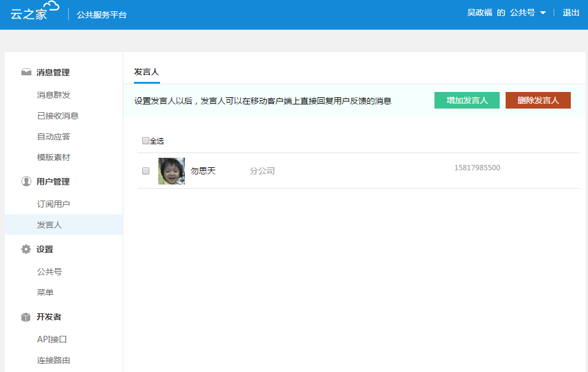The width and height of the screenshot is (588, 372).
Task: Expand the 公共号 account dropdown arrow
Action: click(543, 13)
